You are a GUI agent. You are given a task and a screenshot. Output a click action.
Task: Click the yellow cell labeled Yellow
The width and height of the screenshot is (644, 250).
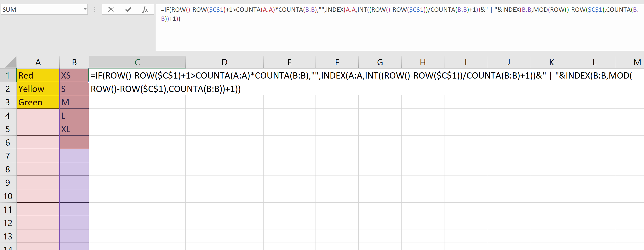(x=38, y=89)
